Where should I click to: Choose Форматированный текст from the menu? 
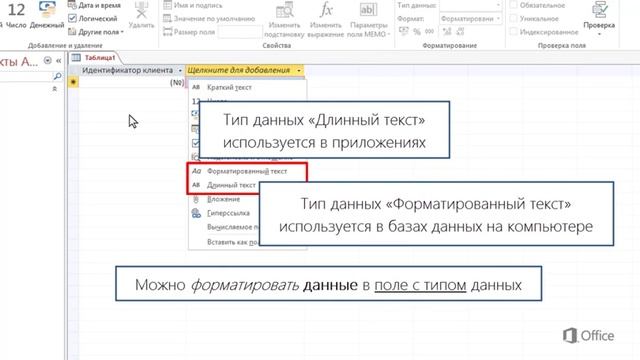click(x=247, y=171)
